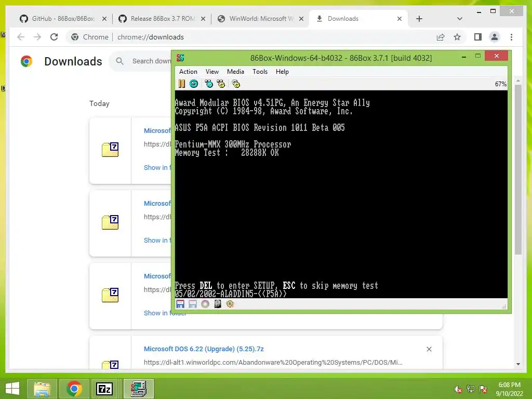Remove DOS 6.22 Upgrade 5.25 from list
Image resolution: width=532 pixels, height=399 pixels.
click(x=429, y=349)
